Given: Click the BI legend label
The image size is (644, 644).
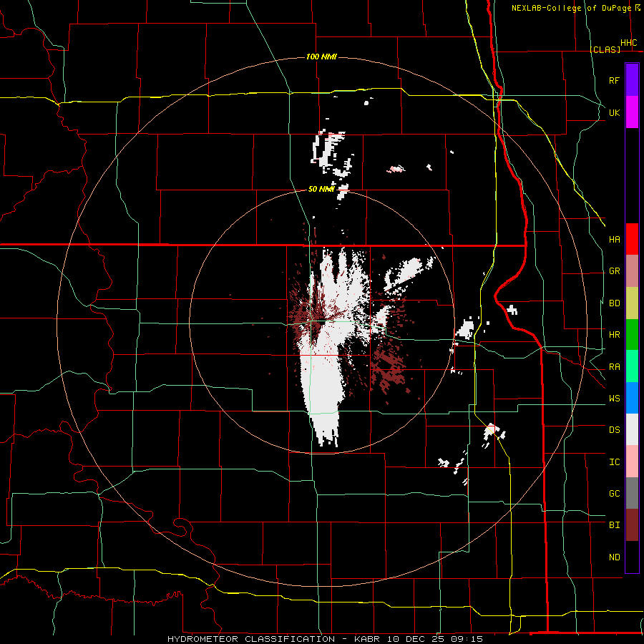Looking at the screenshot, I should tap(615, 525).
